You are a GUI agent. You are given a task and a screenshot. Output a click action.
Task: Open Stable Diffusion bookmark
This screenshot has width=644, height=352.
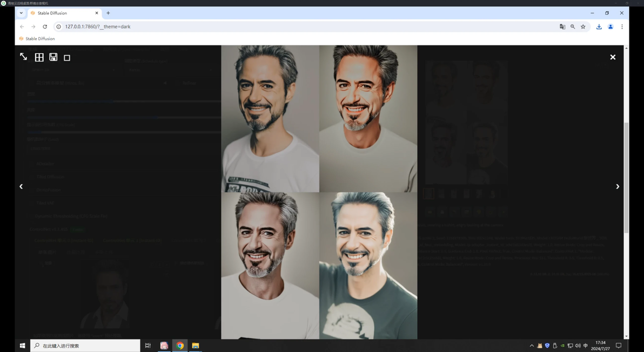[37, 38]
